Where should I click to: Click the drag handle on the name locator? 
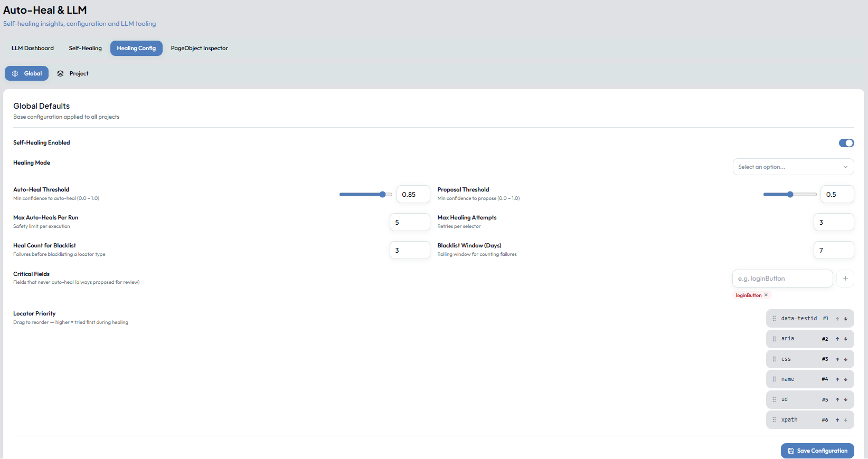(x=774, y=379)
